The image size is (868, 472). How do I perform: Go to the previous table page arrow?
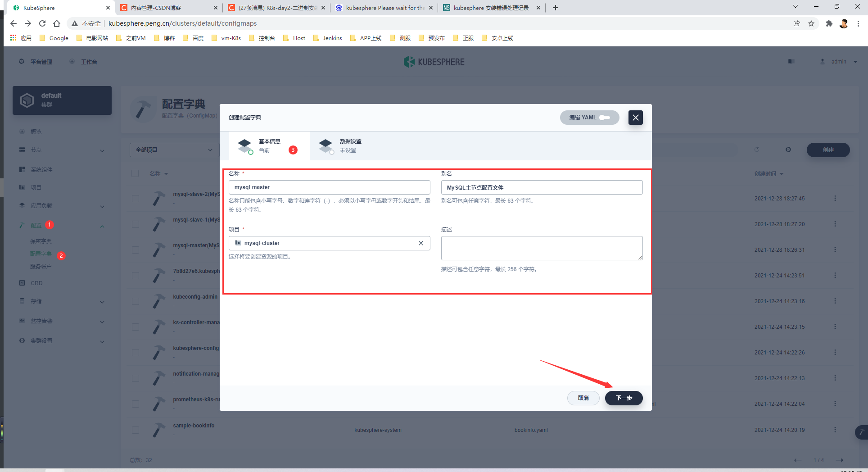[x=797, y=460]
